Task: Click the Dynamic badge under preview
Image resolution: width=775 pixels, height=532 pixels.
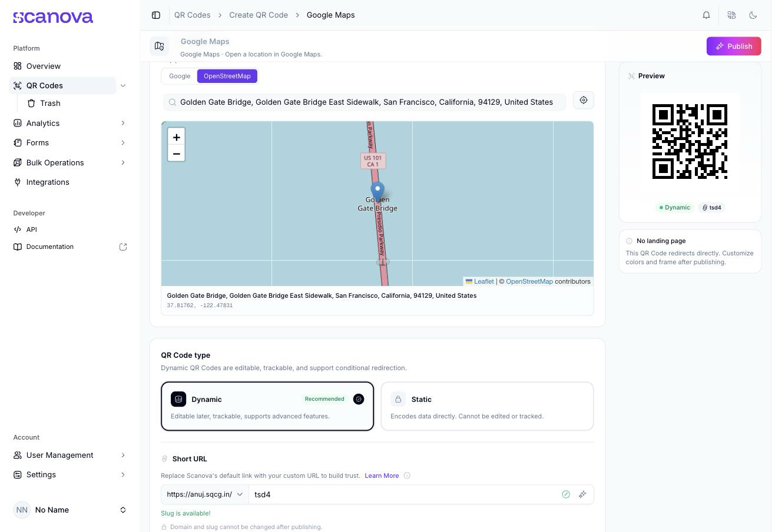Action: 675,208
